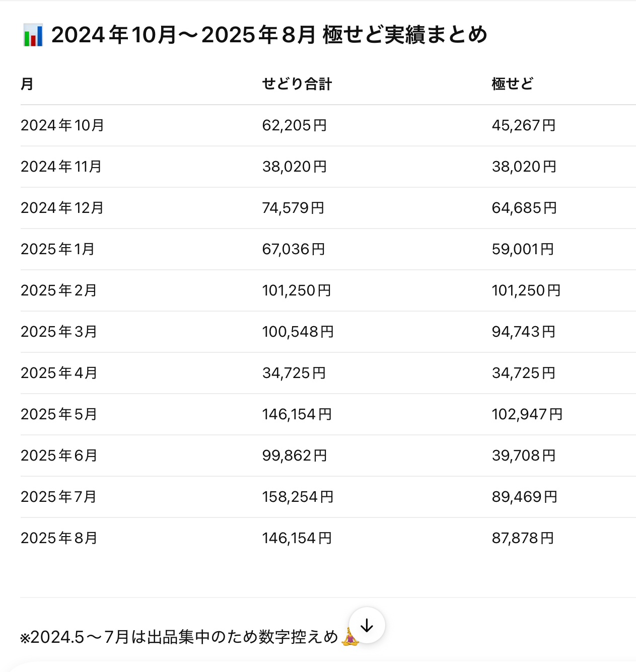636x672 pixels.
Task: Select the 月 column header
Action: click(27, 84)
